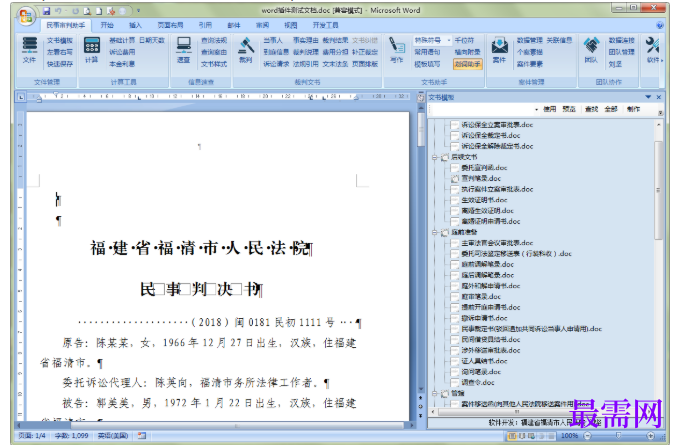
Task: Open the template panel toolbar overflow arrow
Action: coord(661,112)
